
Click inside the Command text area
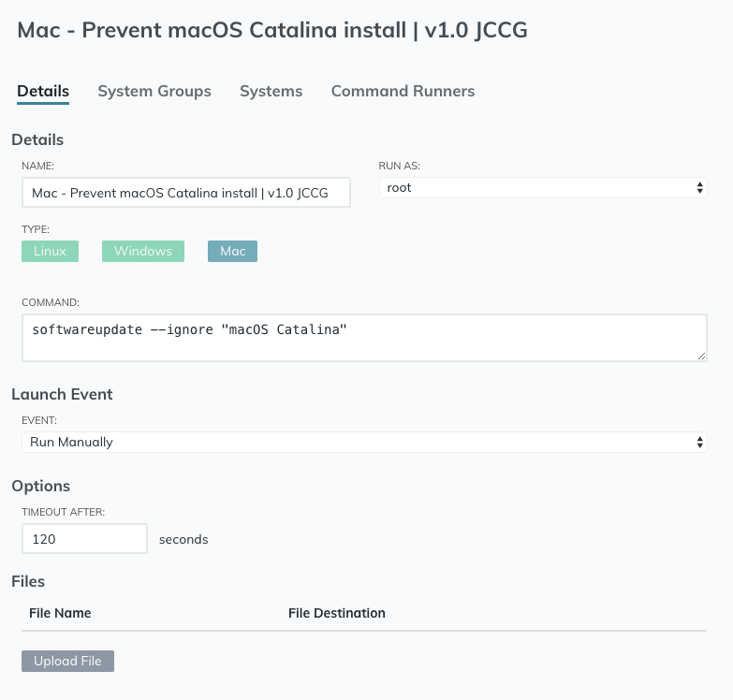click(x=363, y=337)
